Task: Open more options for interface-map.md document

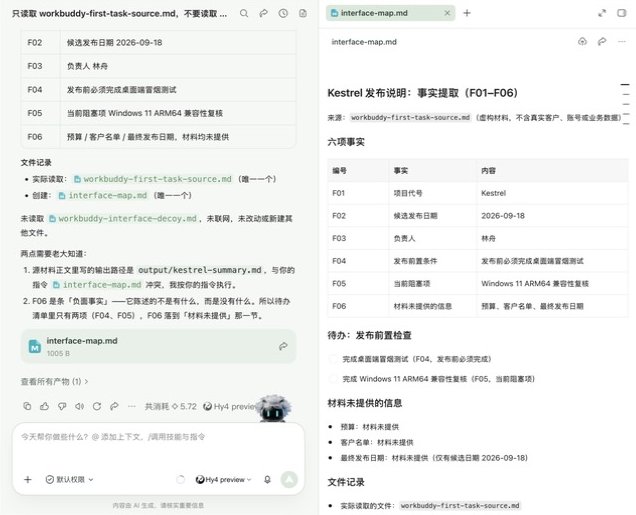Action: (621, 41)
